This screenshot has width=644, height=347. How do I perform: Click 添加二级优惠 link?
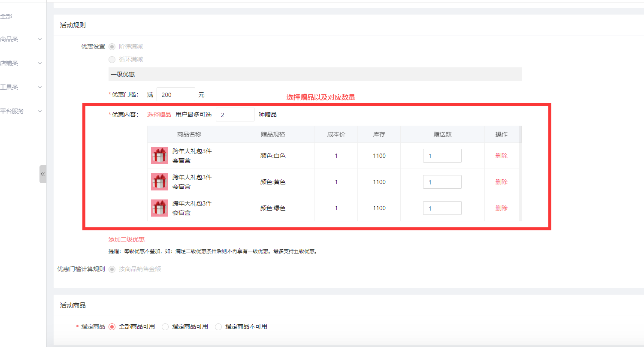(127, 239)
